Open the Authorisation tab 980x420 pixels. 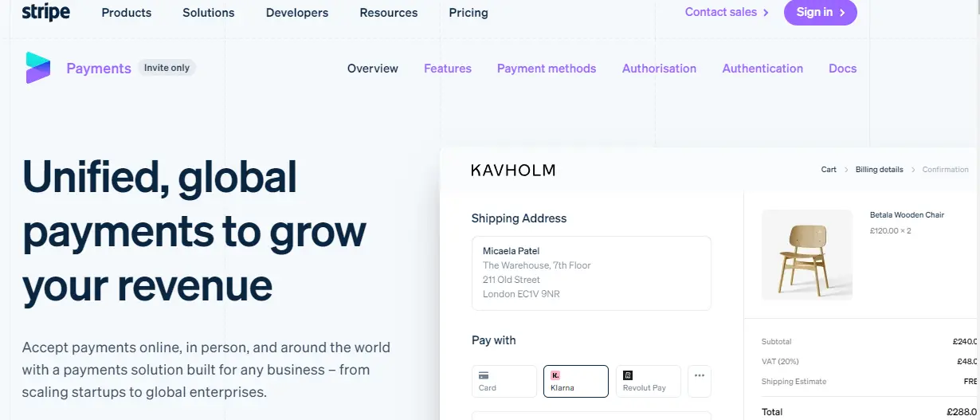tap(659, 69)
